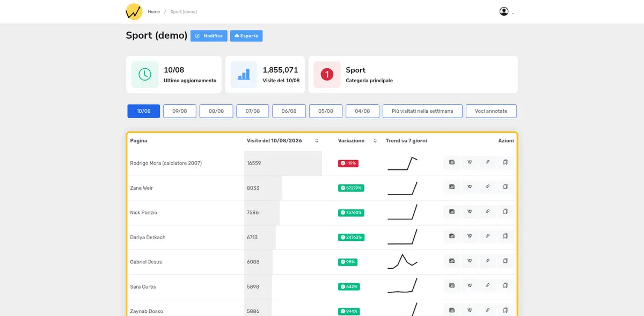Switch to the 07/08 date tab
Viewport: 644px width, 316px height.
[x=253, y=111]
